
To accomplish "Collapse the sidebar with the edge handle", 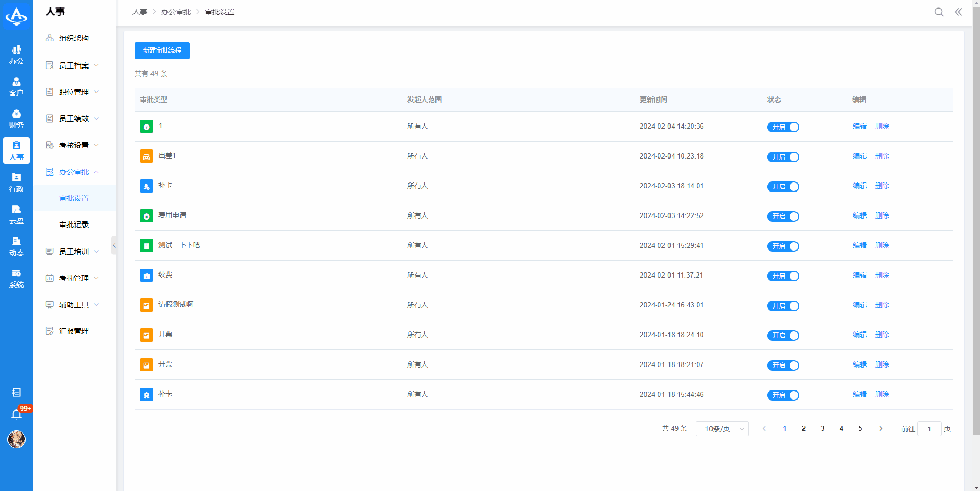I will click(114, 245).
